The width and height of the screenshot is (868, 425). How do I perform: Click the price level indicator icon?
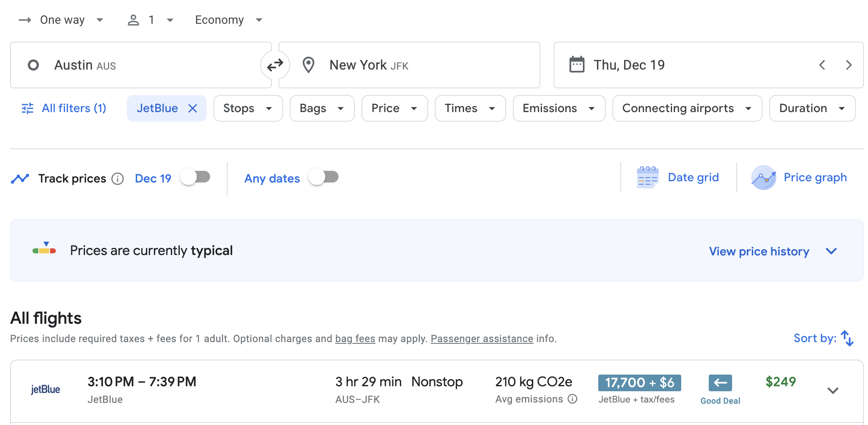44,248
